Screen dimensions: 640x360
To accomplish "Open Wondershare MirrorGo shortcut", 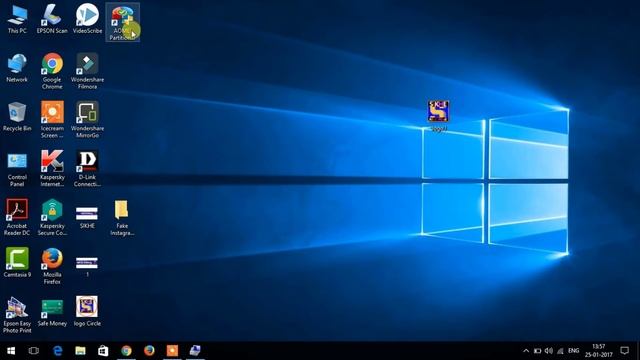I will pos(87,120).
